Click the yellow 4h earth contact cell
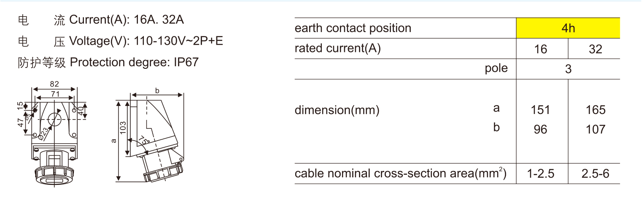 pos(568,28)
